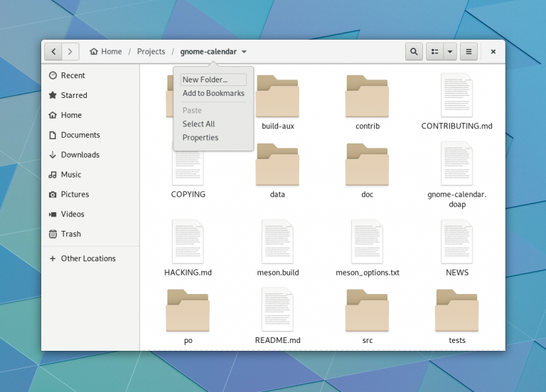Open Pictures in the sidebar
Image resolution: width=546 pixels, height=392 pixels.
pyautogui.click(x=90, y=195)
